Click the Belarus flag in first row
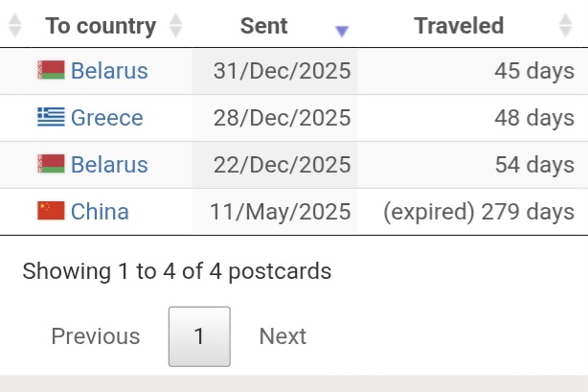This screenshot has height=392, width=588. (x=51, y=70)
